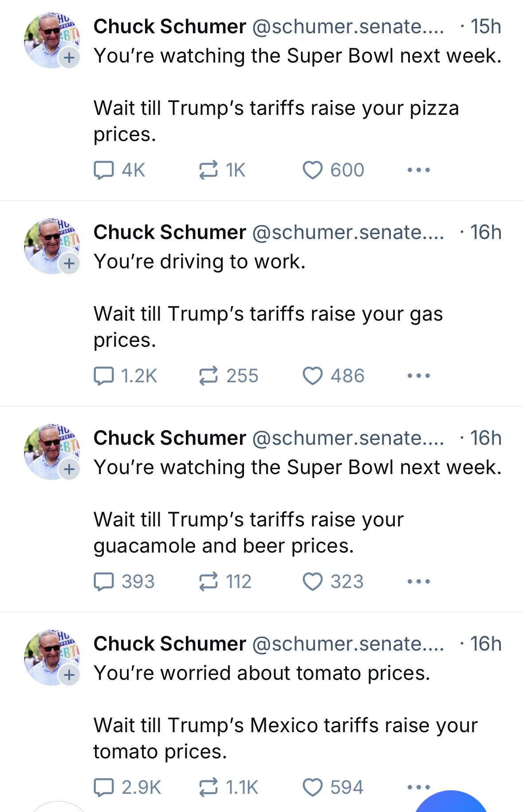Reply to the gas prices post
This screenshot has height=812, width=523.
(x=104, y=376)
